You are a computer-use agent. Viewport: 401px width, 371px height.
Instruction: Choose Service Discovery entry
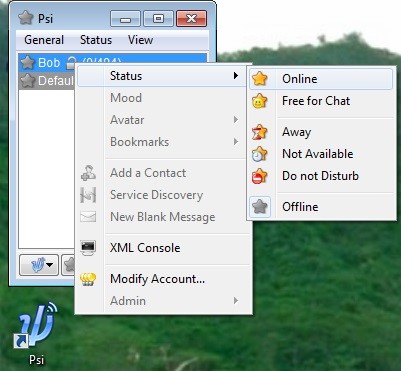click(163, 195)
